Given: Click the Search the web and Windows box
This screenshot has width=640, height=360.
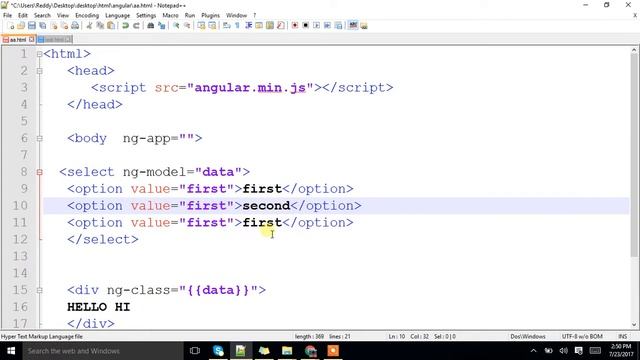Looking at the screenshot, I should [103, 351].
